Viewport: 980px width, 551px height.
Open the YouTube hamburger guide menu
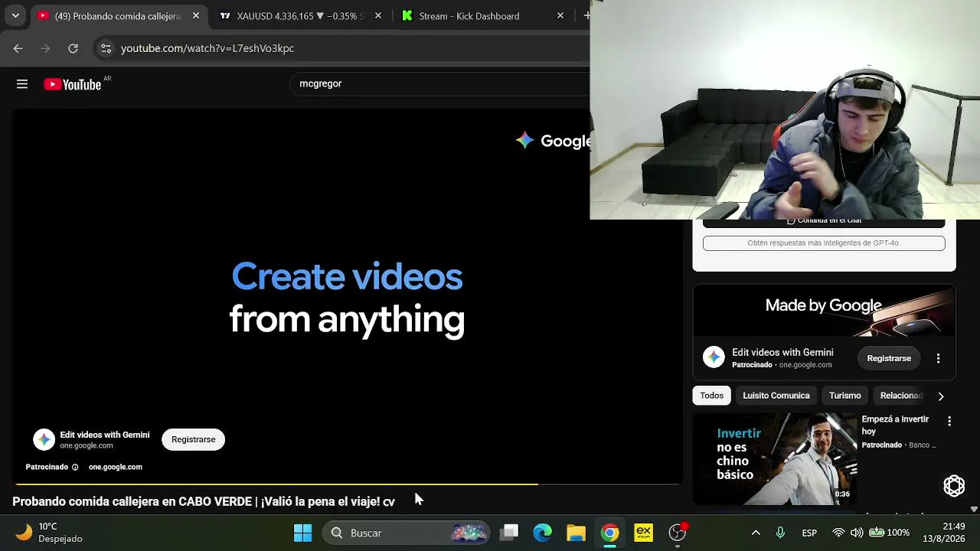coord(22,84)
